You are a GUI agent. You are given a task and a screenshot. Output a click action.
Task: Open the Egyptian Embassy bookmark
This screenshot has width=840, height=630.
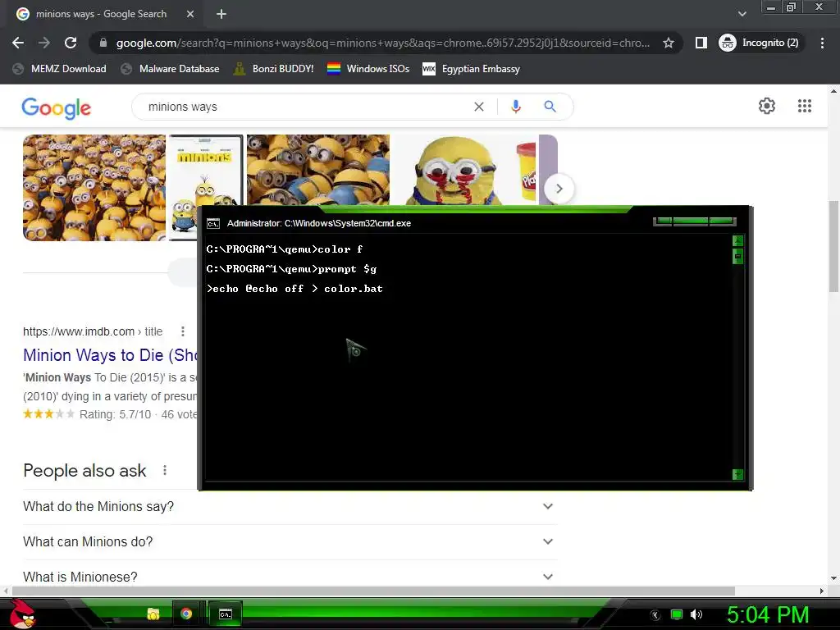point(472,69)
